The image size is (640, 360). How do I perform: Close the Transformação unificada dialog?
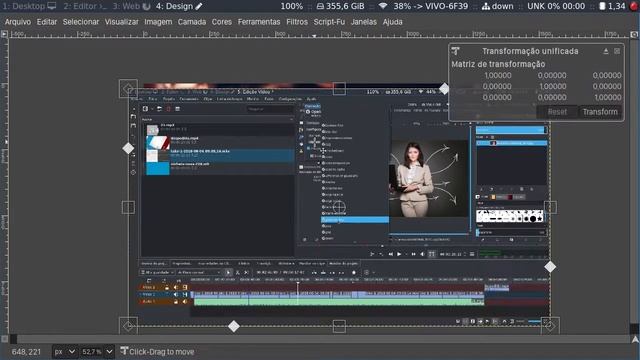coord(617,51)
